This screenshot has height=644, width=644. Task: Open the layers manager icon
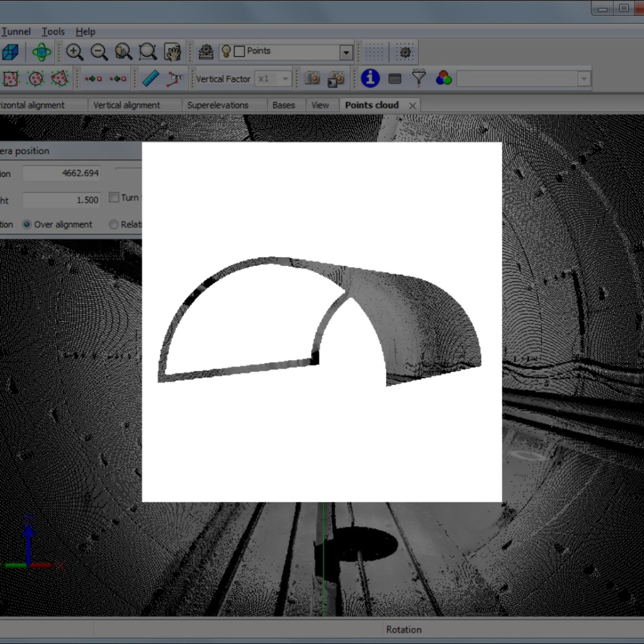(x=206, y=52)
